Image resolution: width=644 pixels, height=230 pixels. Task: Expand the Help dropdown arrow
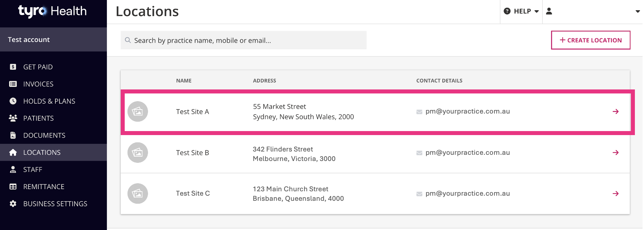coord(536,11)
